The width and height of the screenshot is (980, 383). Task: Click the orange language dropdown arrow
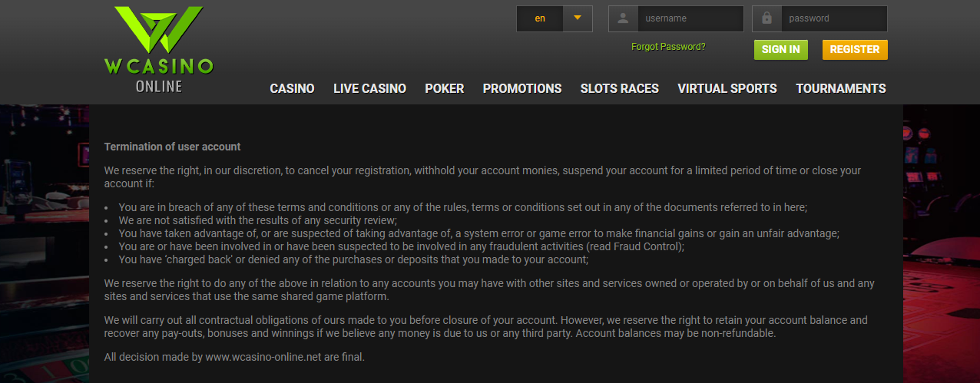point(578,18)
